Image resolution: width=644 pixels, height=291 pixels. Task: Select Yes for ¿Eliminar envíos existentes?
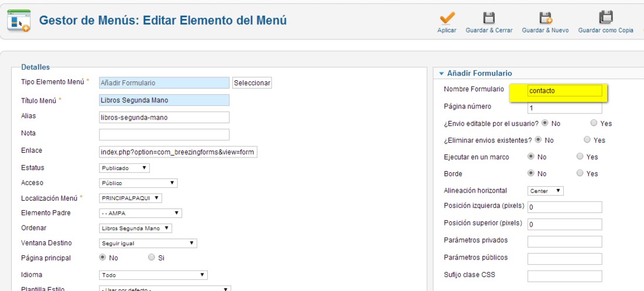(x=587, y=140)
